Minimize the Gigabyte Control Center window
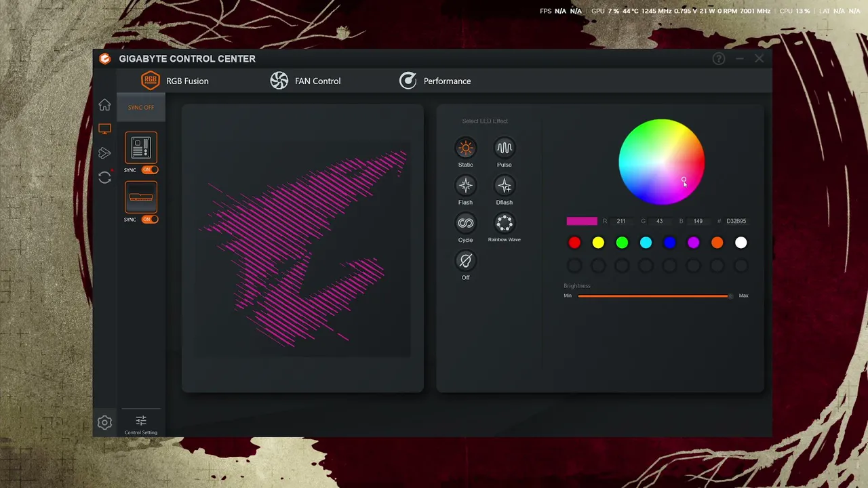This screenshot has height=488, width=868. (740, 59)
